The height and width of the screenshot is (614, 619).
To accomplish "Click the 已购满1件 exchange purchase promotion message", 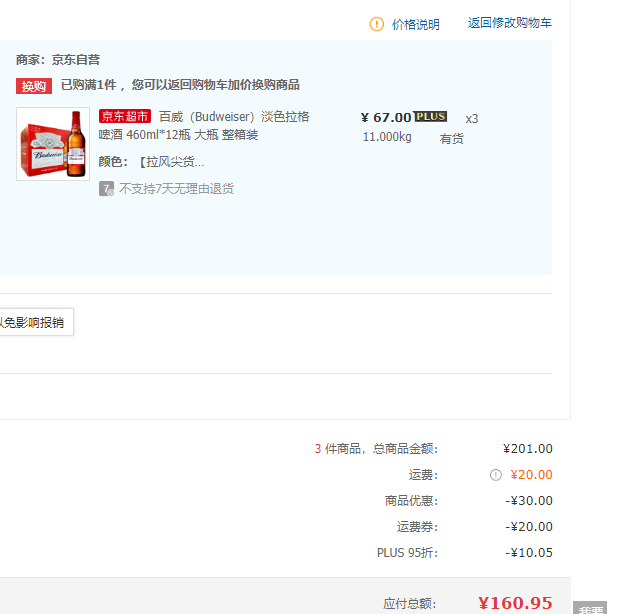I will click(180, 85).
